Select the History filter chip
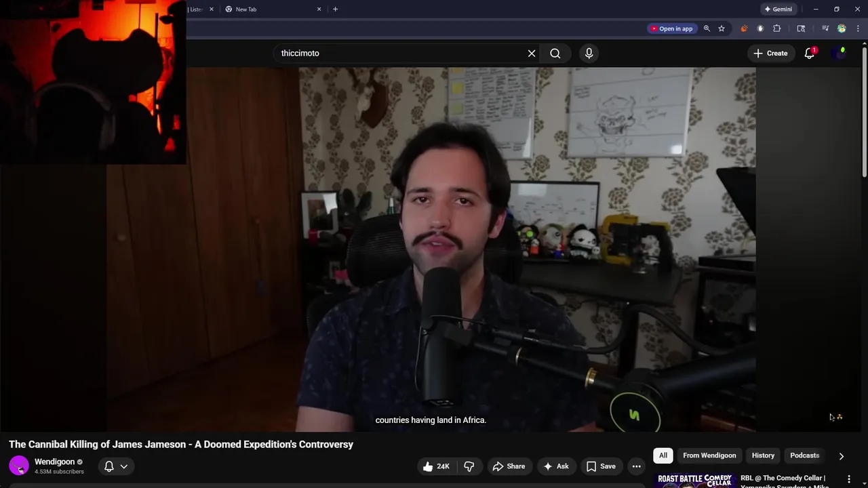The image size is (868, 488). pos(763,455)
